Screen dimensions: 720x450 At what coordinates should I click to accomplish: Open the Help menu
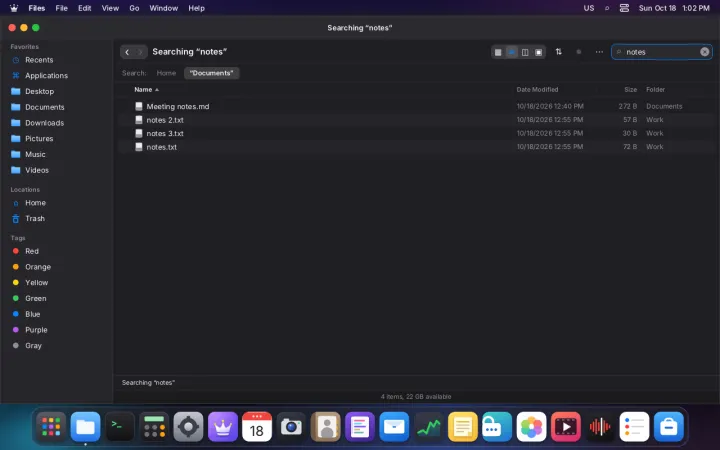tap(196, 8)
